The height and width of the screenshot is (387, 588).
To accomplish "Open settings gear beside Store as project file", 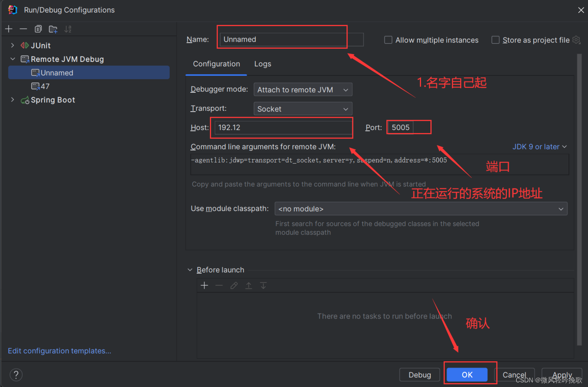I will (576, 40).
